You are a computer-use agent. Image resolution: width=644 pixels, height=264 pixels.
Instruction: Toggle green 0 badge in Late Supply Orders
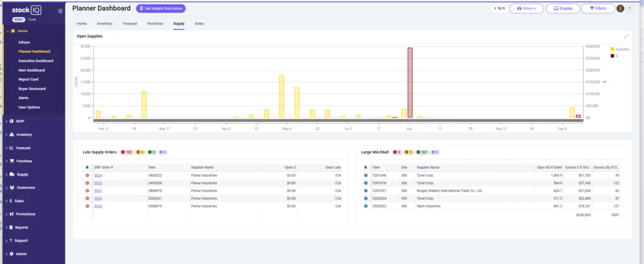pyautogui.click(x=151, y=152)
